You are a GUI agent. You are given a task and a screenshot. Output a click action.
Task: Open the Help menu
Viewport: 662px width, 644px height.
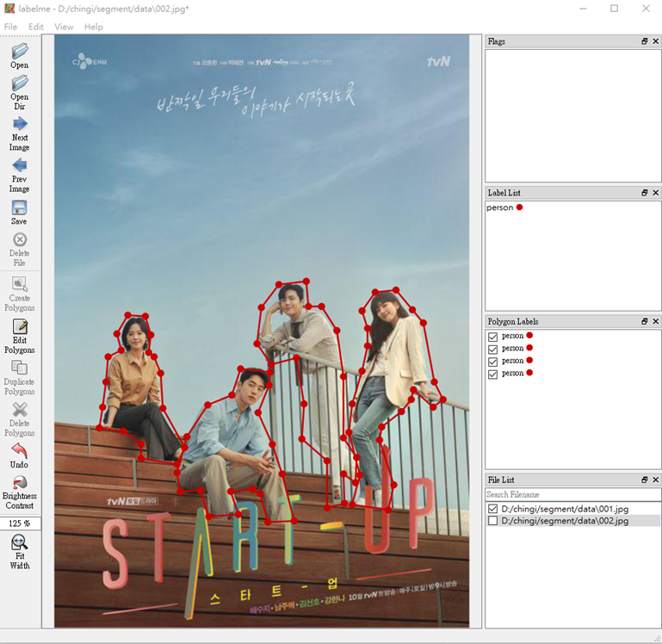pyautogui.click(x=93, y=27)
